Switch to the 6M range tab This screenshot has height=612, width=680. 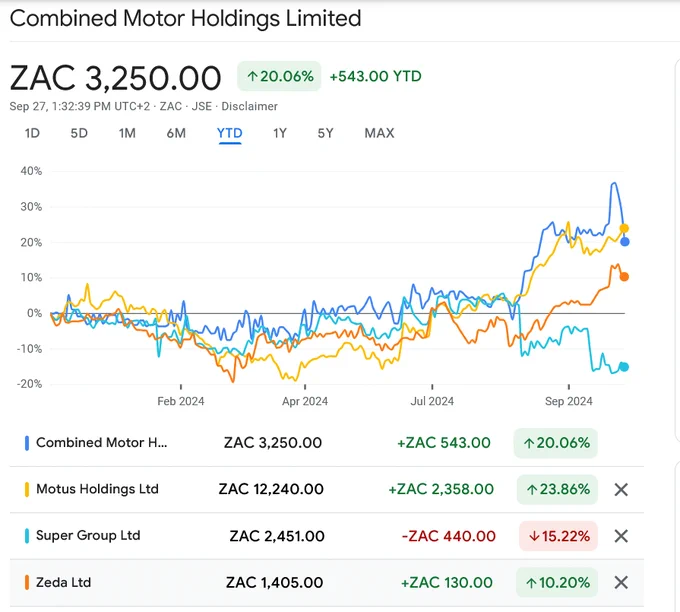[176, 133]
